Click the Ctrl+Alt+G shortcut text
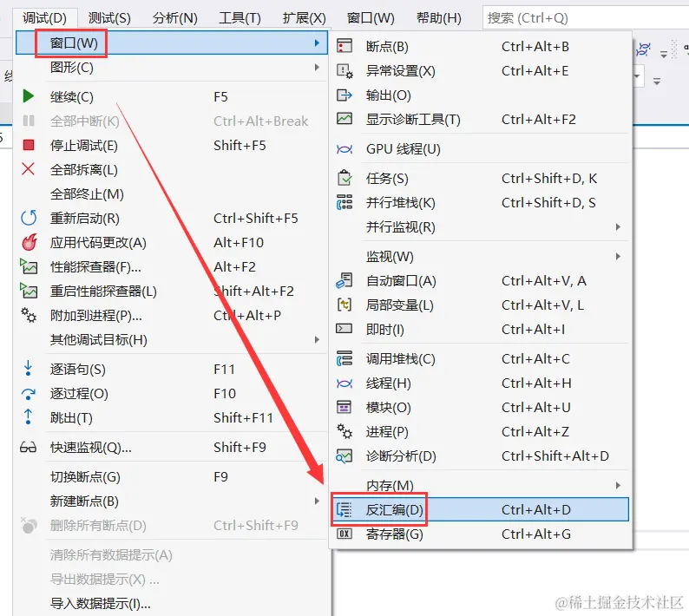 [x=536, y=534]
